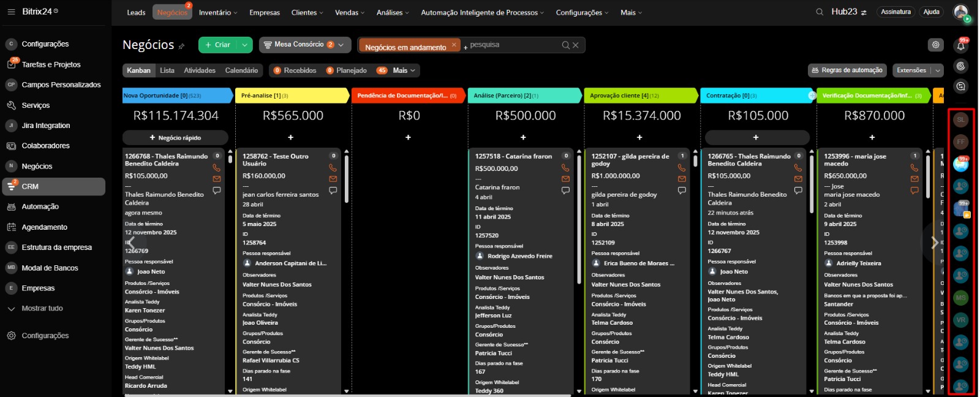Open the hamburger menu beside Bitrix24 logo
980x397 pixels.
(x=11, y=12)
